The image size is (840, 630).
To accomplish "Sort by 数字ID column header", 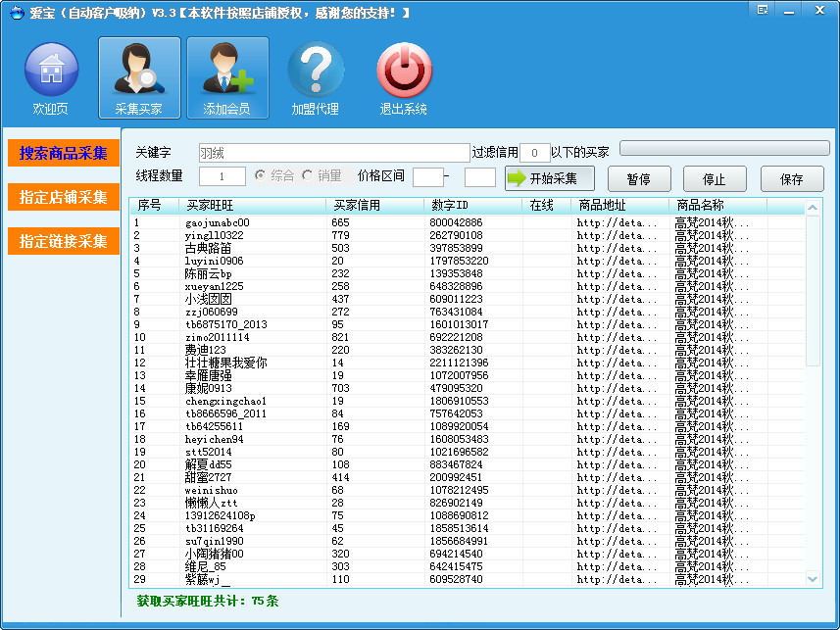I will 473,206.
